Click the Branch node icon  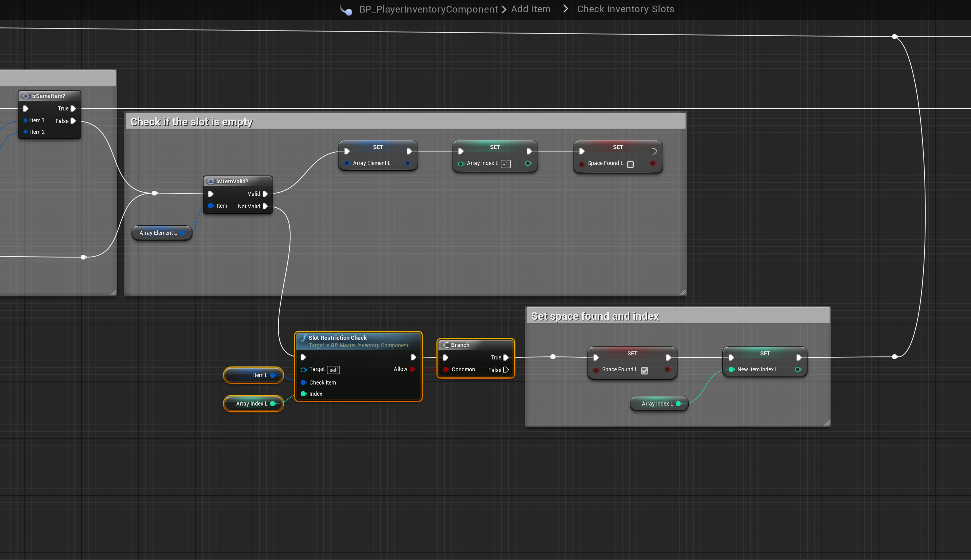[x=445, y=345]
